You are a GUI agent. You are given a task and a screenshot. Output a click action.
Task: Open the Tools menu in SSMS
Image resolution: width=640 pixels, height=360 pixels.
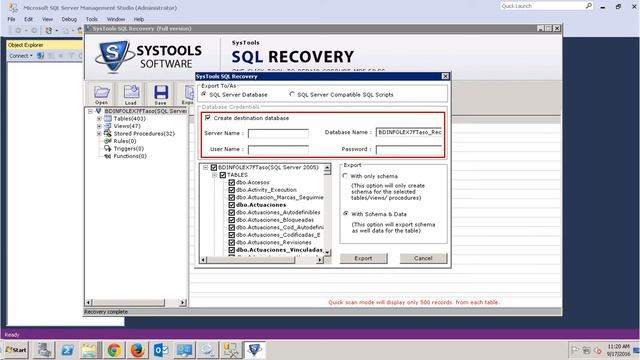click(x=91, y=19)
